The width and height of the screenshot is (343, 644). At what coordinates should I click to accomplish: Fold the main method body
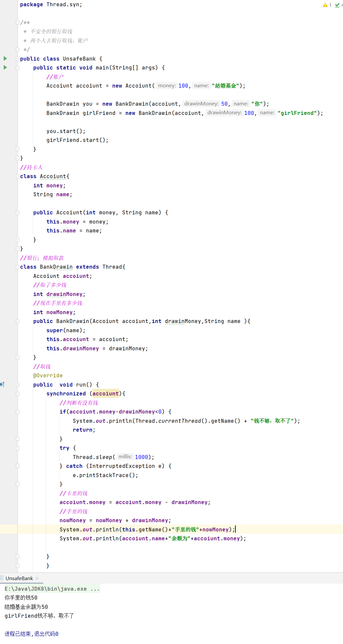(x=17, y=67)
